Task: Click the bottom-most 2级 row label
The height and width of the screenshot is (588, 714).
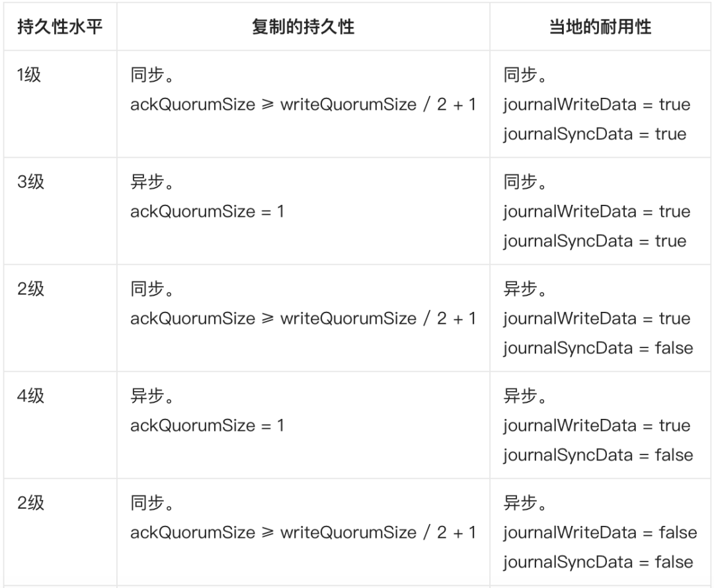Action: pyautogui.click(x=30, y=503)
